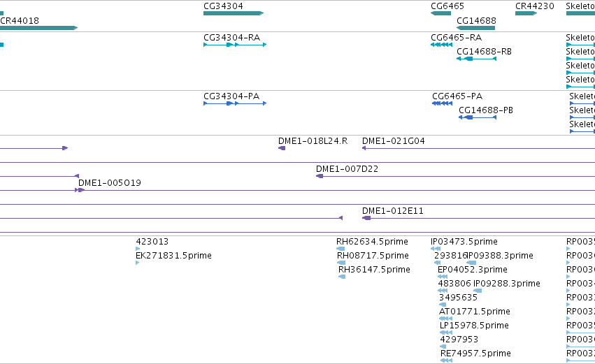Click the EK271831.5prime EST label
Viewport: 595px width, 364px height.
click(174, 256)
